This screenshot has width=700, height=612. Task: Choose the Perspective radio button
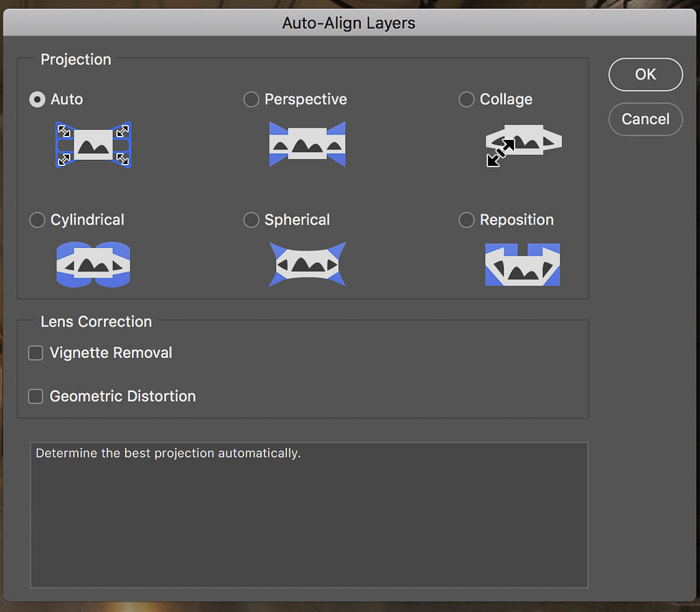point(252,100)
